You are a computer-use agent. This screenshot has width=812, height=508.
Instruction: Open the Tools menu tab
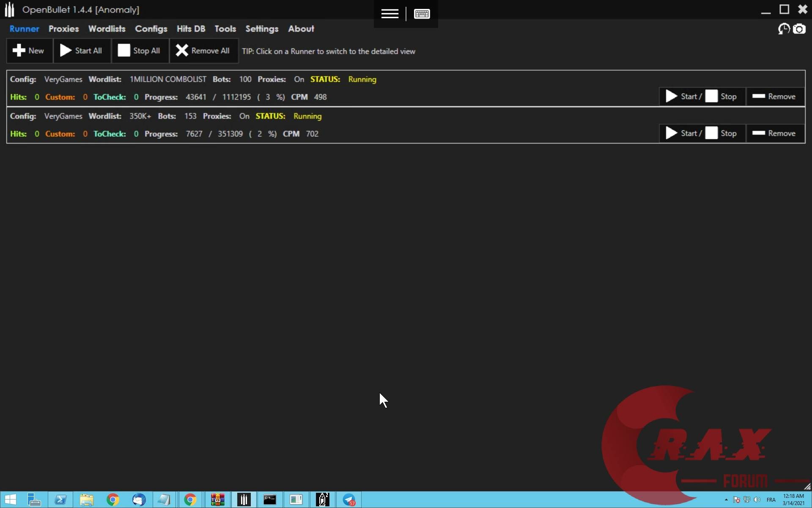225,29
